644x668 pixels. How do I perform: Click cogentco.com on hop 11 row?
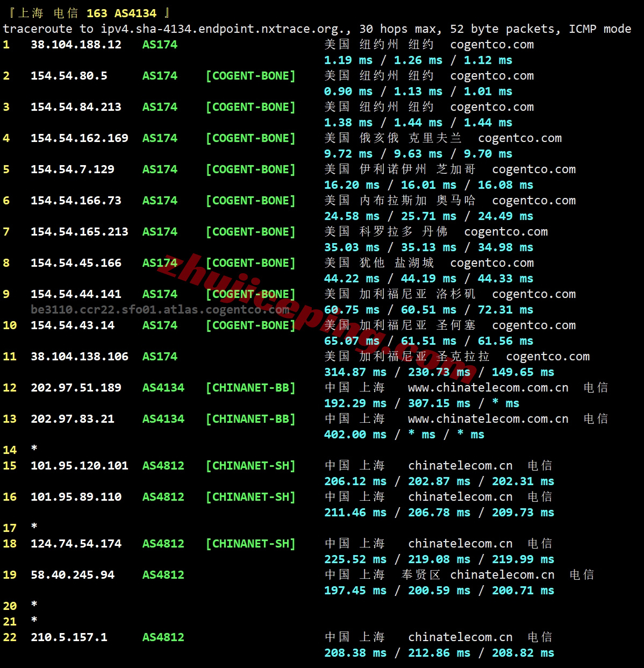pyautogui.click(x=548, y=357)
